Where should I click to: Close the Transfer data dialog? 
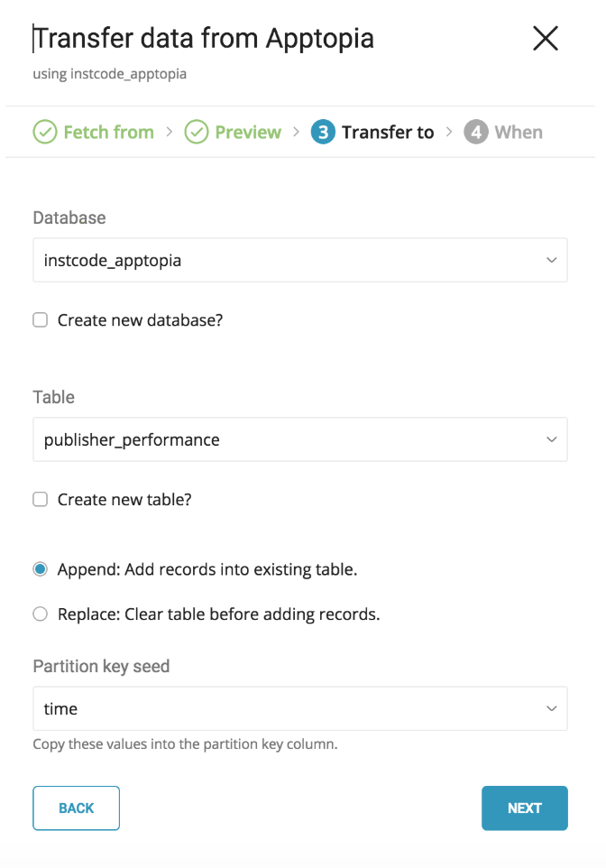point(546,39)
